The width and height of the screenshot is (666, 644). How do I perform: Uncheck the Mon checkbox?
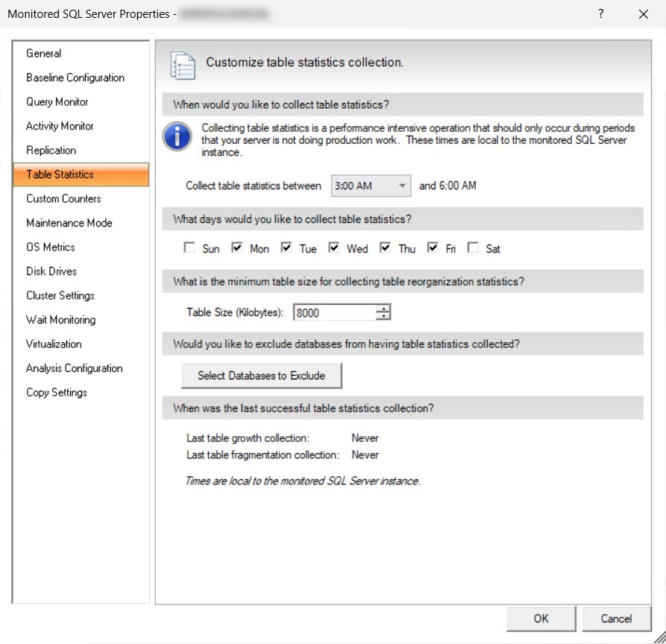(237, 248)
